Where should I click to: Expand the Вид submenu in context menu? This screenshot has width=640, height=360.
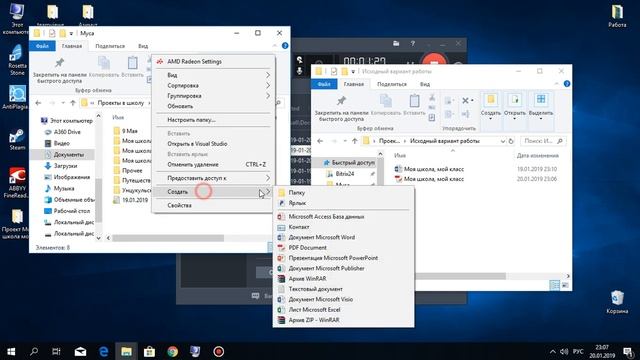tap(213, 75)
